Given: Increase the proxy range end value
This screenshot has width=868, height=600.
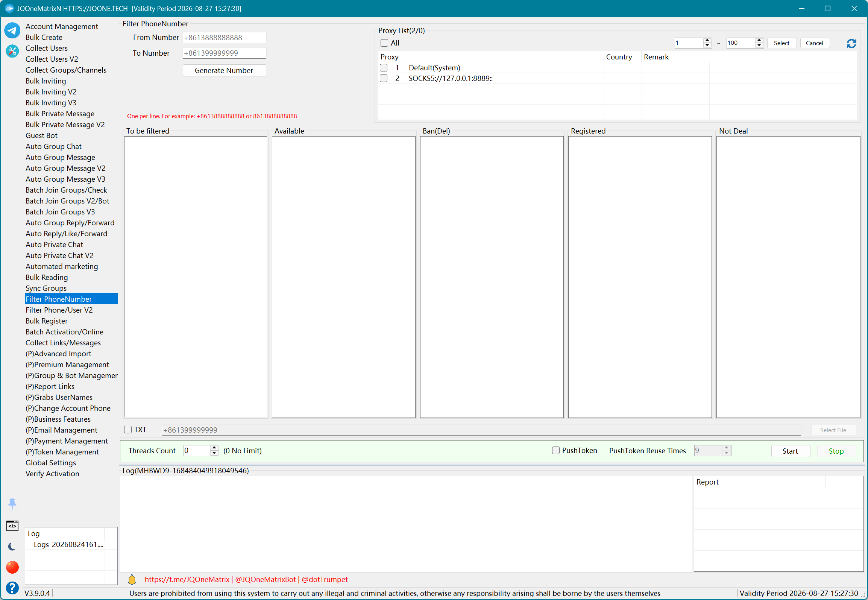Looking at the screenshot, I should click(x=759, y=41).
